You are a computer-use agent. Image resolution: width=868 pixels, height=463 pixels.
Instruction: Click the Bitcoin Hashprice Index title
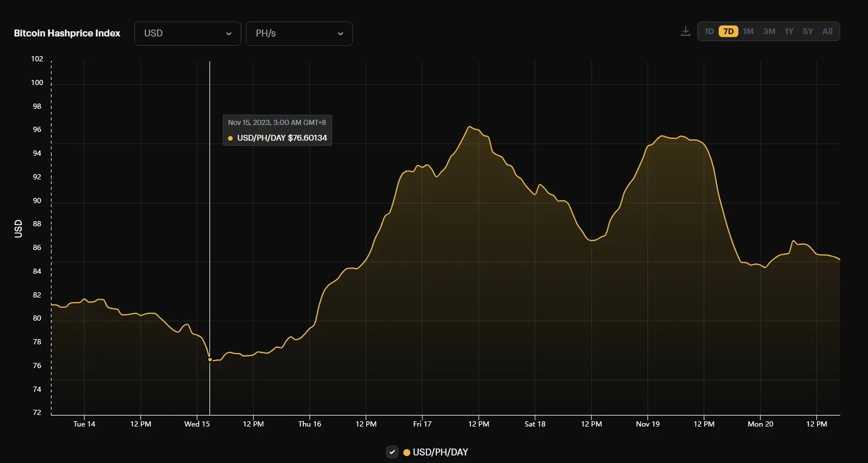click(x=67, y=33)
